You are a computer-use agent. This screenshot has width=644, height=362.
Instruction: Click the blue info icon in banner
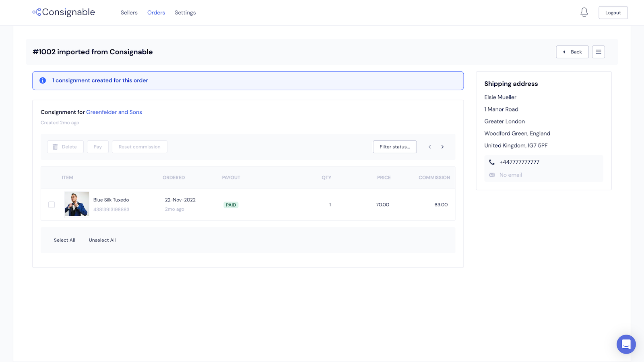43,80
